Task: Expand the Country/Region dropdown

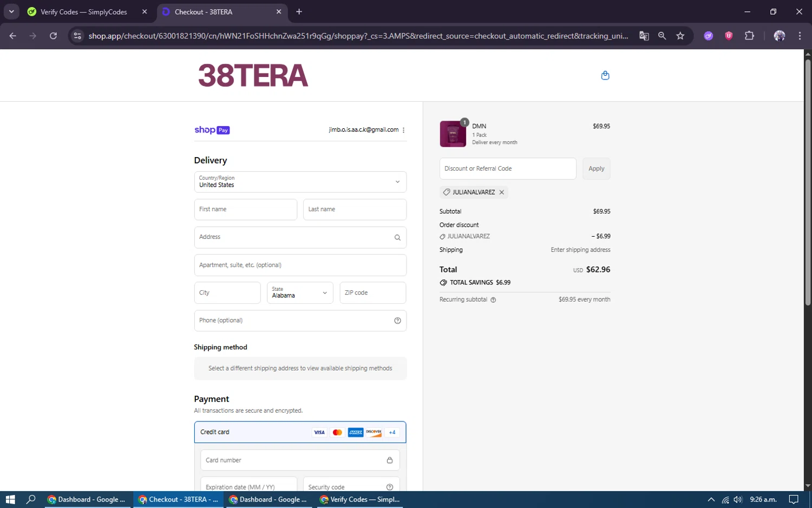Action: coord(300,182)
